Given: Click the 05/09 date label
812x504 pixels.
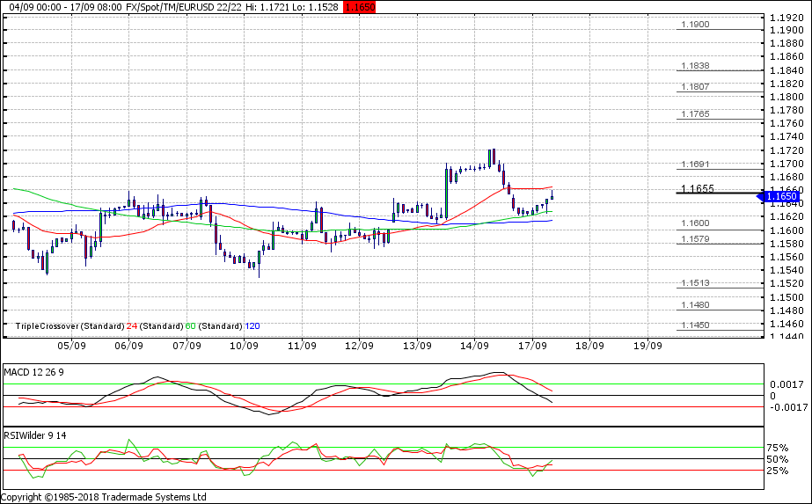Looking at the screenshot, I should coord(71,346).
